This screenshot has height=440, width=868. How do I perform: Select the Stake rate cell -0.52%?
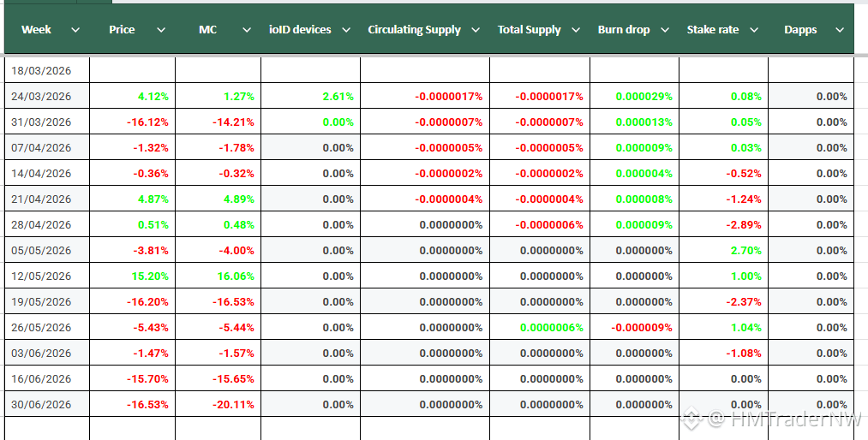coord(724,173)
